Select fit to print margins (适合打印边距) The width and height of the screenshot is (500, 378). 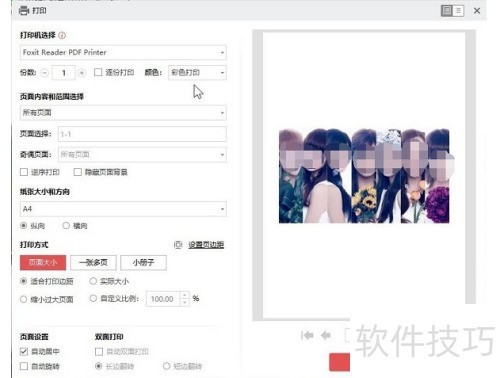[x=23, y=281]
